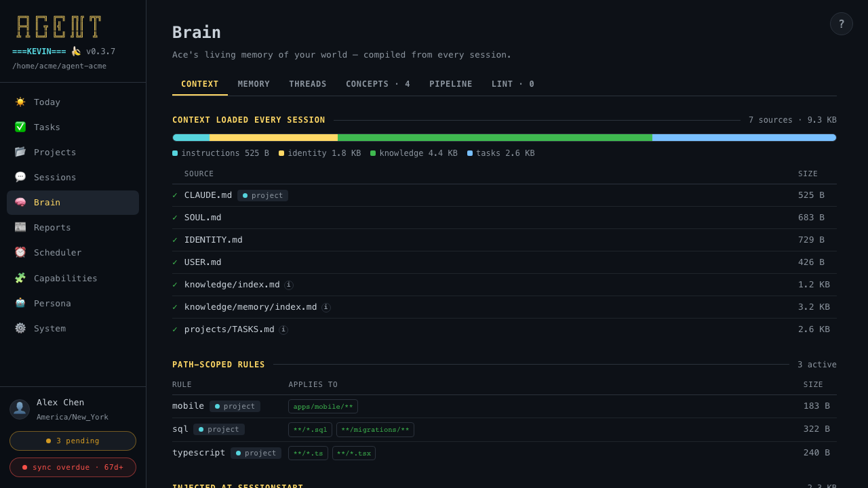Click the info icon next to projects/TASKS.md

tap(283, 329)
